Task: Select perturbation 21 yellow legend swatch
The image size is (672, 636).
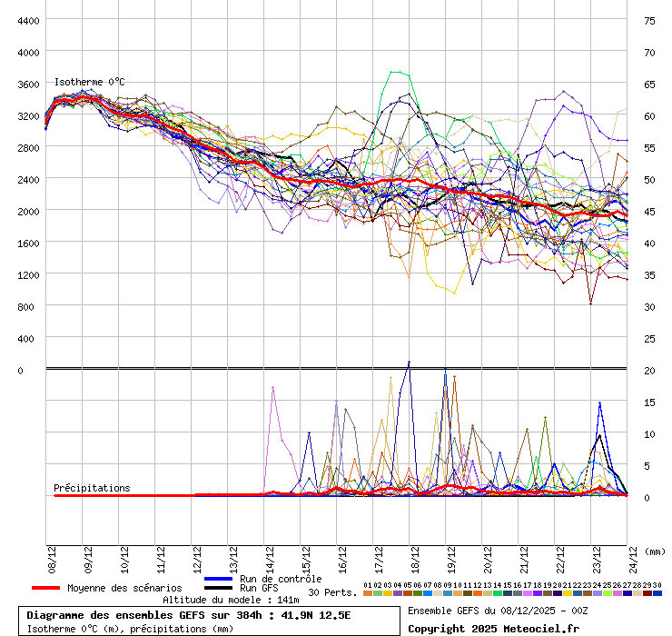Action: coord(567,593)
